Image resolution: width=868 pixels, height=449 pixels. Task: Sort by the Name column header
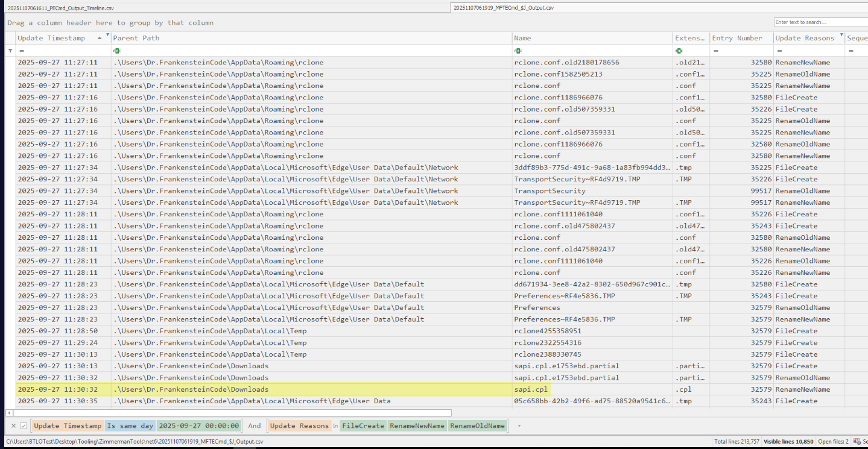(593, 38)
